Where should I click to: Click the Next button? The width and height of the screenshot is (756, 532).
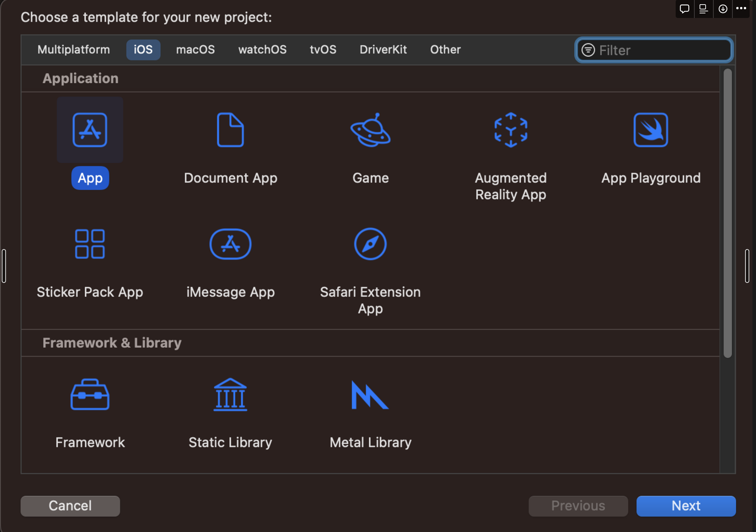pos(686,506)
